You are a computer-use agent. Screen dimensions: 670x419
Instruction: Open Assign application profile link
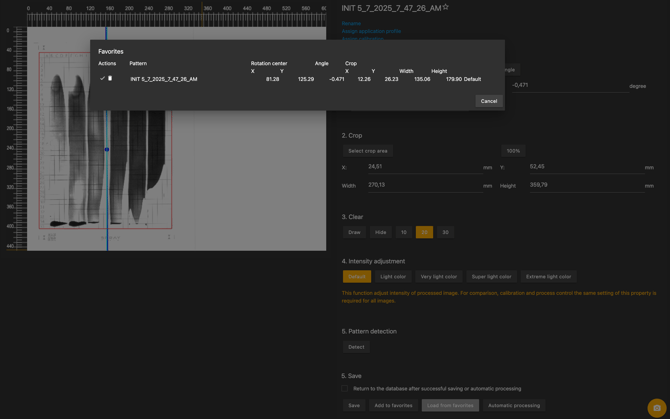[x=371, y=31]
